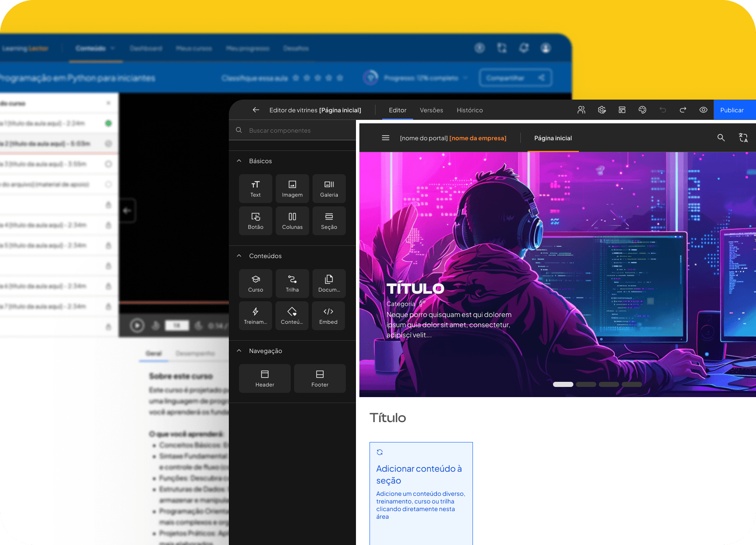
Task: Add the Header navigation component
Action: click(265, 378)
